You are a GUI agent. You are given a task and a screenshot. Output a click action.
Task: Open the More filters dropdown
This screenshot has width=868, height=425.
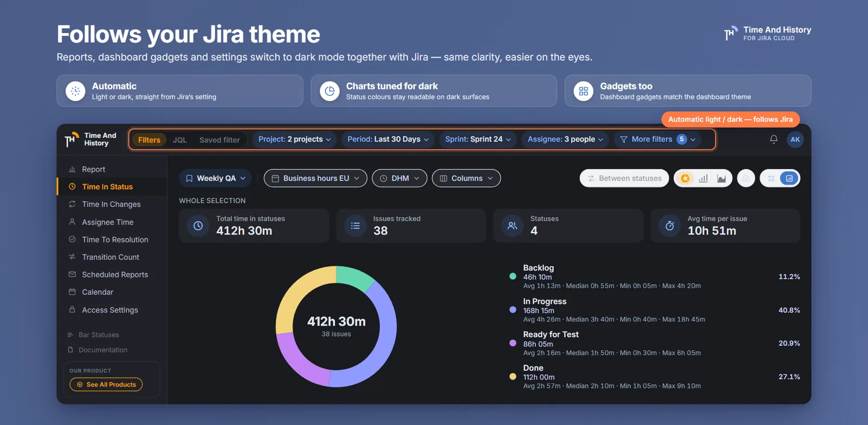[658, 139]
